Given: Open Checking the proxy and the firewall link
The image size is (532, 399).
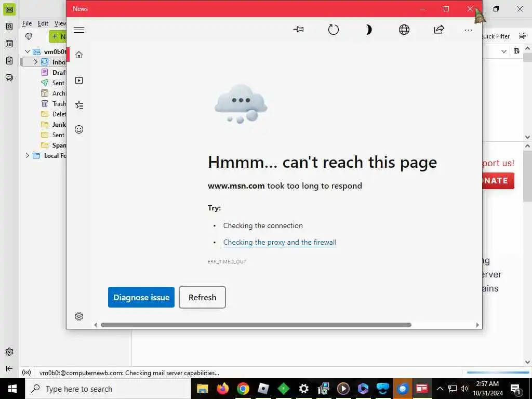Looking at the screenshot, I should coord(280,242).
